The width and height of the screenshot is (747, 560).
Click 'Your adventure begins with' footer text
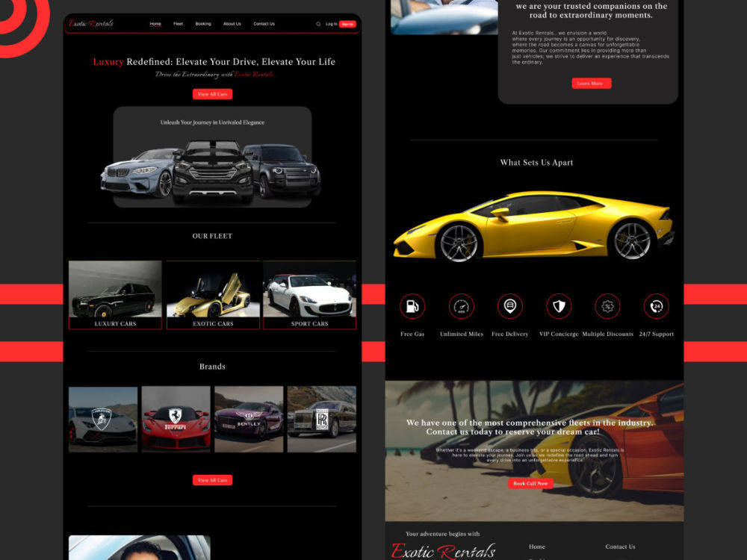click(442, 534)
